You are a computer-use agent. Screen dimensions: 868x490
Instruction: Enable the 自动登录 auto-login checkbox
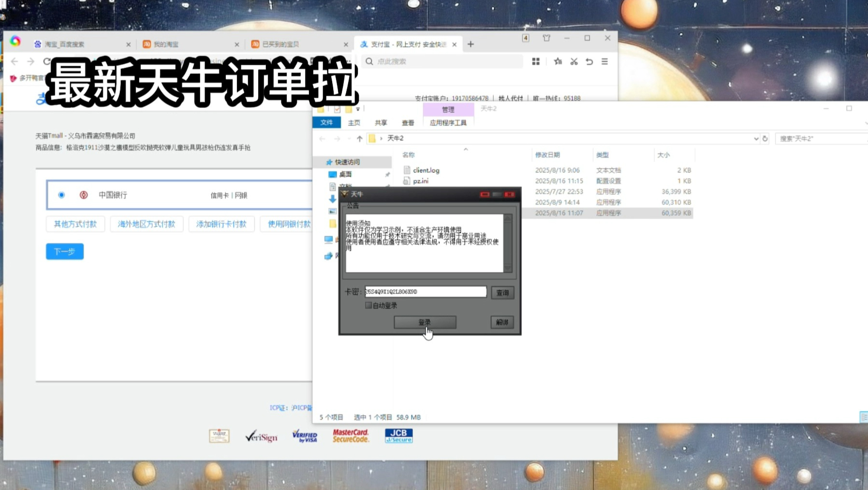(x=368, y=305)
